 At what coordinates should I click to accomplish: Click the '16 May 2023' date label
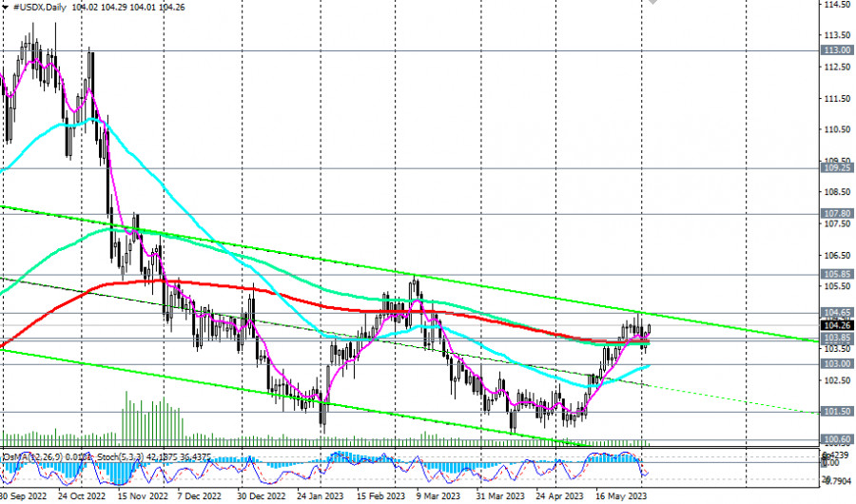coord(619,495)
